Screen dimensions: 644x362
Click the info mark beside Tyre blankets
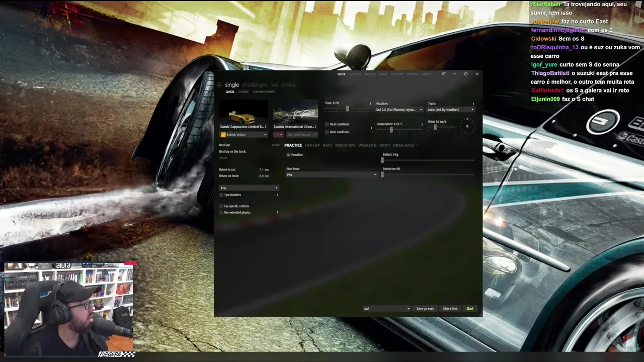[x=277, y=195]
